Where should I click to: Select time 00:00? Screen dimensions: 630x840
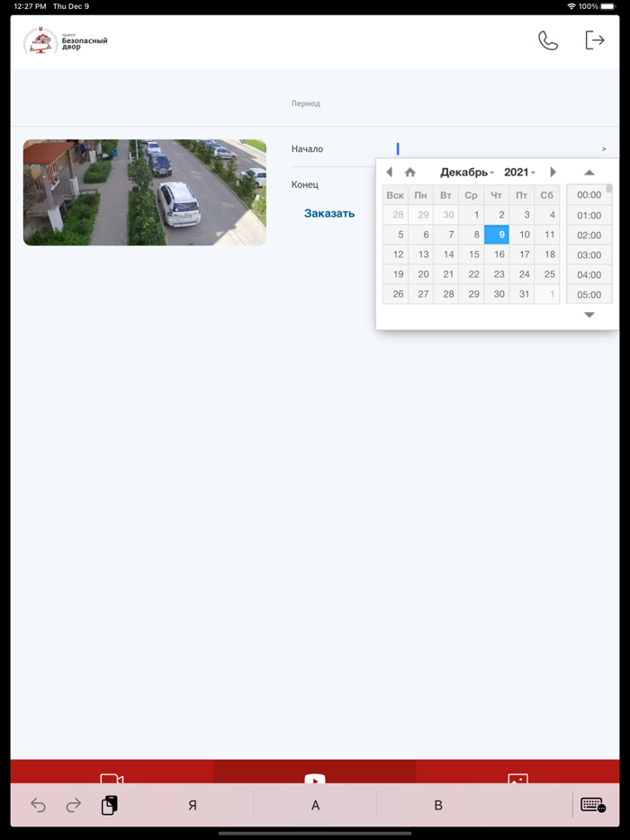click(x=589, y=195)
